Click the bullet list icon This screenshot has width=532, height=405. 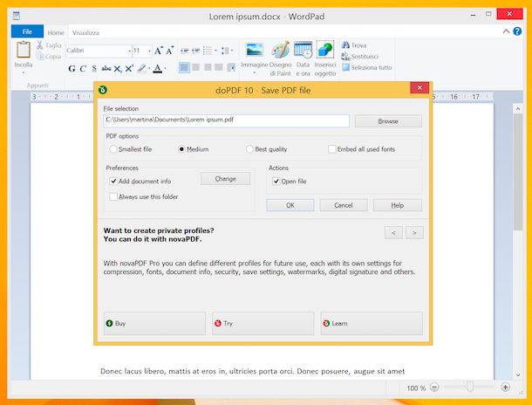[x=208, y=51]
